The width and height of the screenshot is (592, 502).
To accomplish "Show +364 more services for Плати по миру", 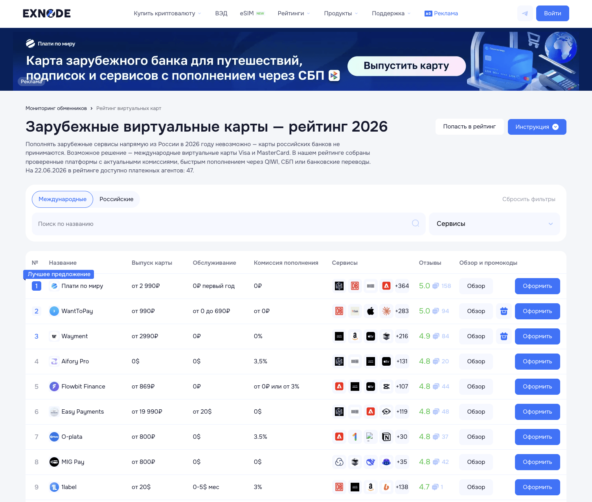I will coord(402,286).
